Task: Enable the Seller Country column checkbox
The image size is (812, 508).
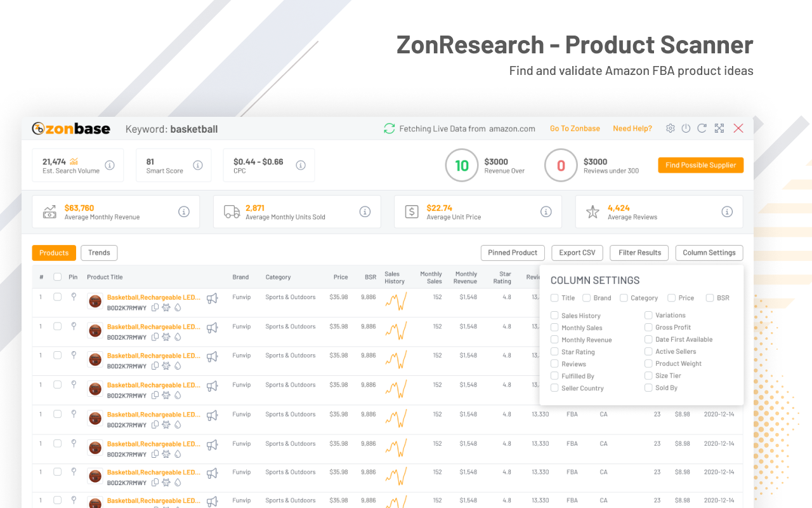Action: tap(554, 388)
